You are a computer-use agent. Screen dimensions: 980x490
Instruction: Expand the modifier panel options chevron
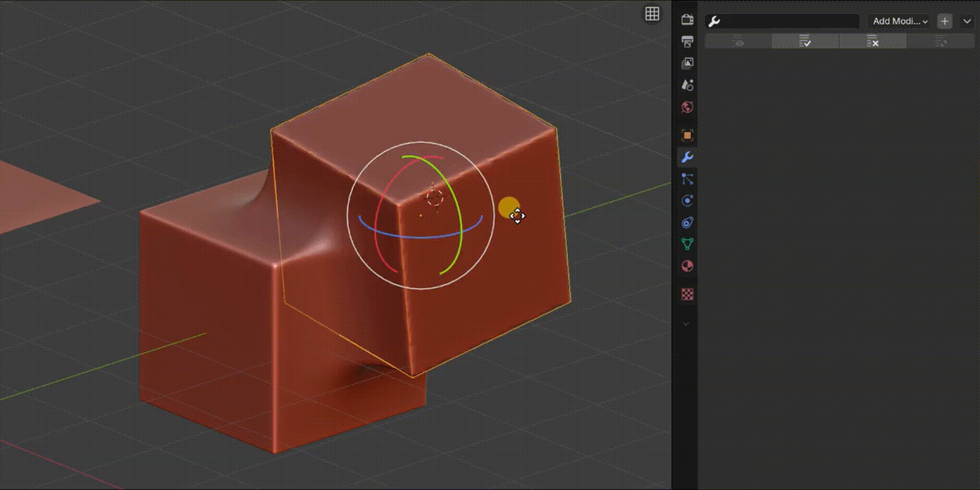(967, 21)
